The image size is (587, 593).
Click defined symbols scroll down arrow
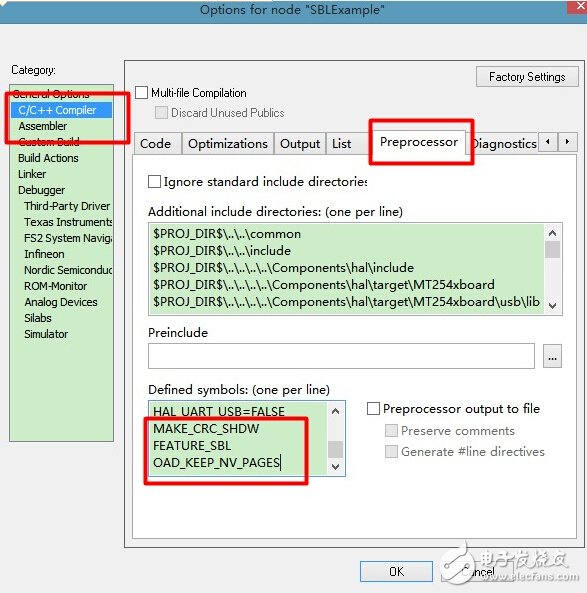click(x=335, y=467)
